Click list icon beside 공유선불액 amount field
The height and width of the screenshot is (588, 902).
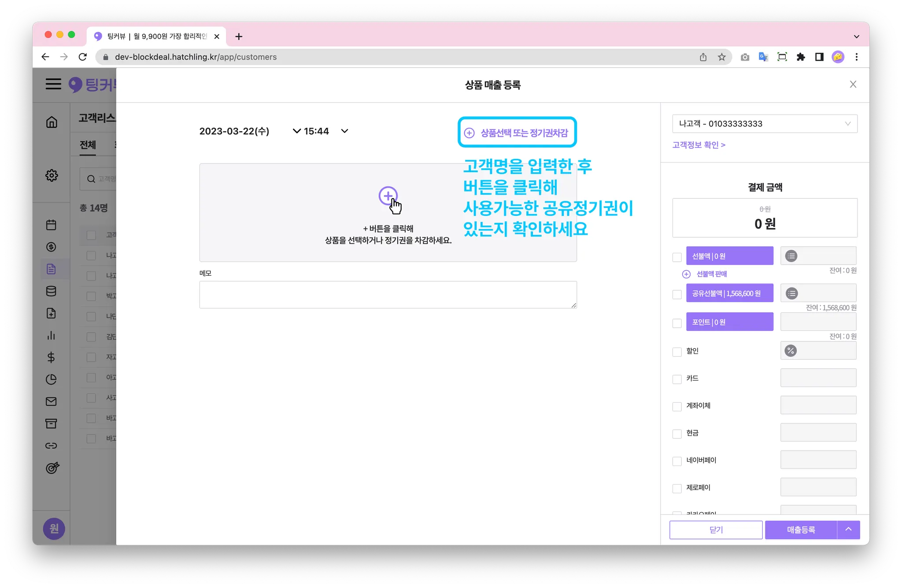(x=791, y=293)
